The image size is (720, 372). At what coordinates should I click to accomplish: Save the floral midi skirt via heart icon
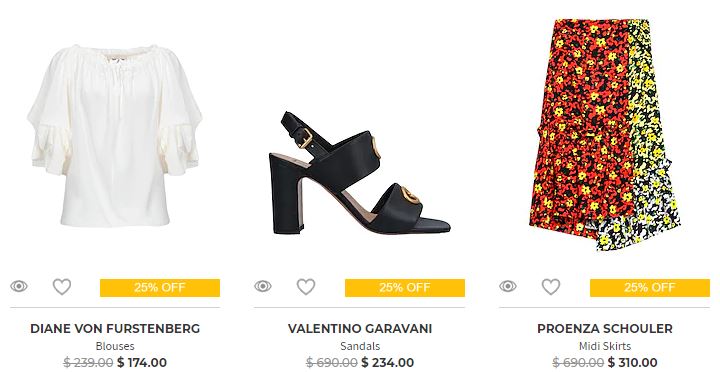point(551,287)
